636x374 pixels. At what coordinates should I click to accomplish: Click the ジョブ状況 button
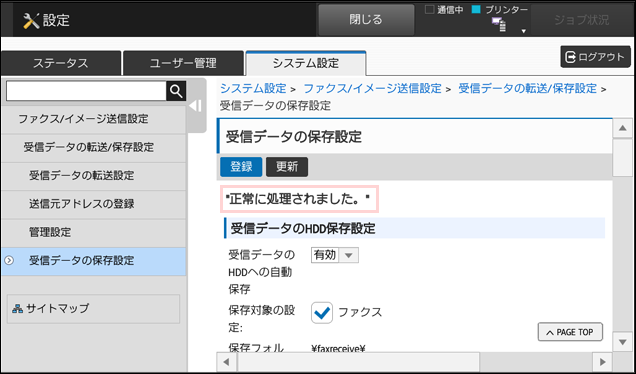(581, 20)
